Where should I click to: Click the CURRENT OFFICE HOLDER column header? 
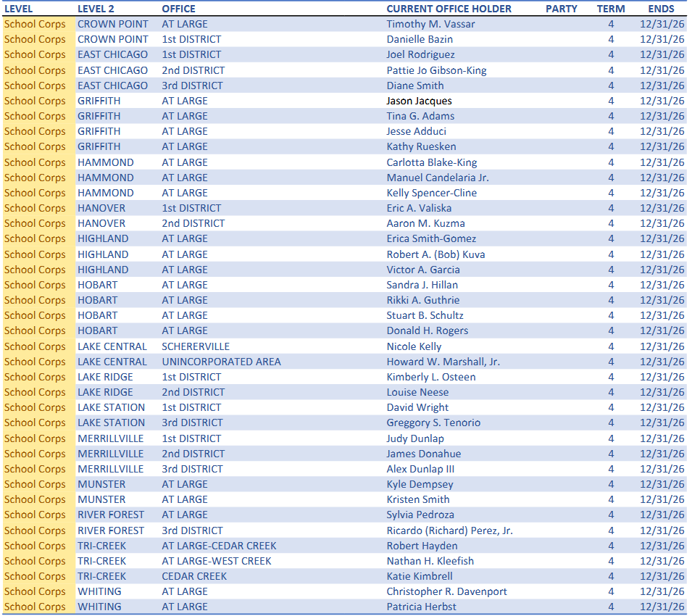449,9
